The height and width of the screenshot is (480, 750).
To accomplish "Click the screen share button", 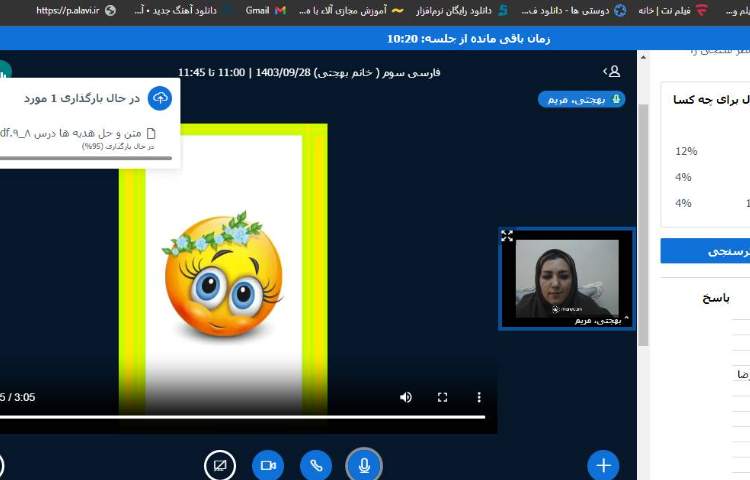I will [220, 465].
